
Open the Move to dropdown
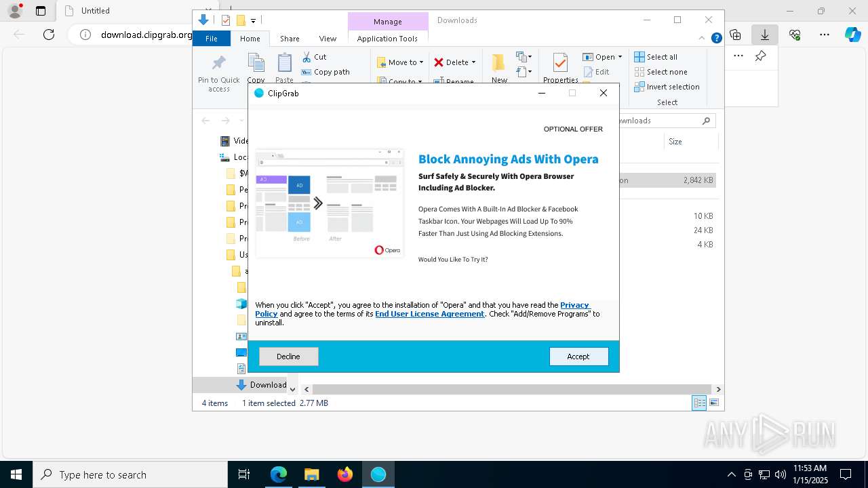click(x=400, y=62)
